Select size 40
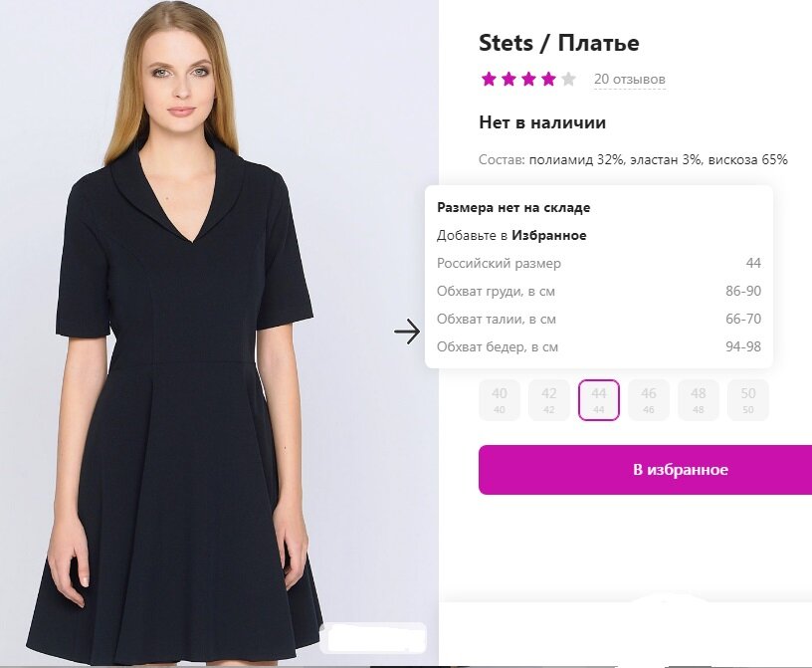This screenshot has height=668, width=812. pyautogui.click(x=500, y=400)
